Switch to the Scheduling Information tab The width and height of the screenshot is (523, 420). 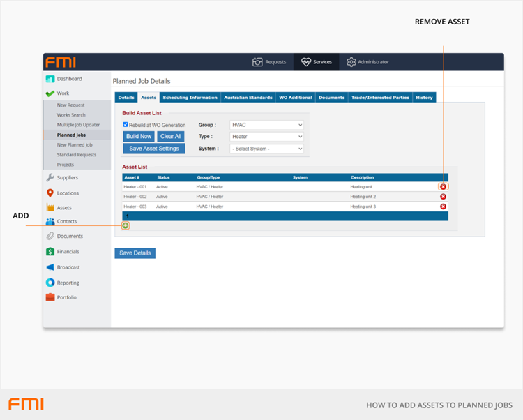click(x=190, y=98)
